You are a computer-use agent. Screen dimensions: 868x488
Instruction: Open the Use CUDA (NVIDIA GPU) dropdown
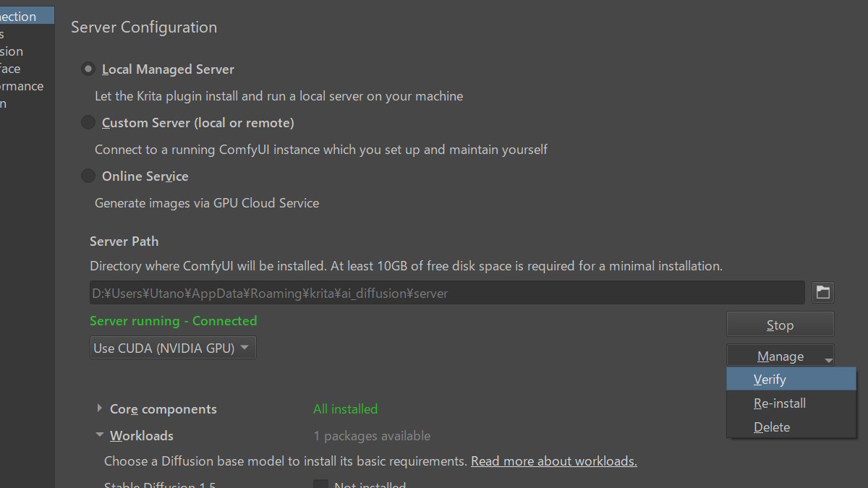(x=172, y=348)
